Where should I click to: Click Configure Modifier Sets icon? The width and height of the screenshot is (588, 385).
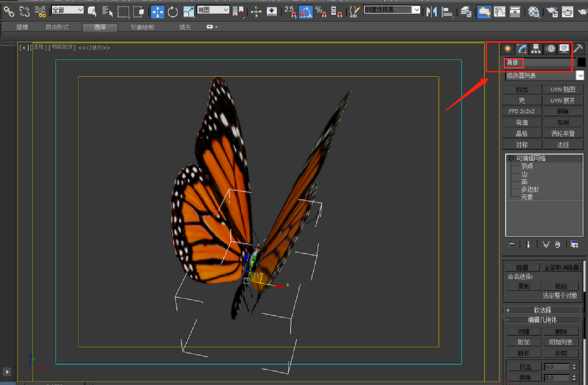(574, 245)
